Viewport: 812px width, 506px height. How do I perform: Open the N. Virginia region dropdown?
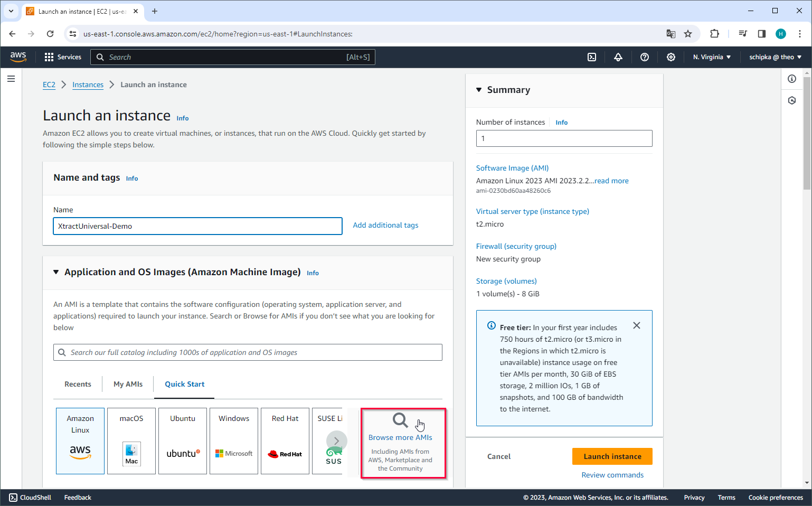pos(712,57)
